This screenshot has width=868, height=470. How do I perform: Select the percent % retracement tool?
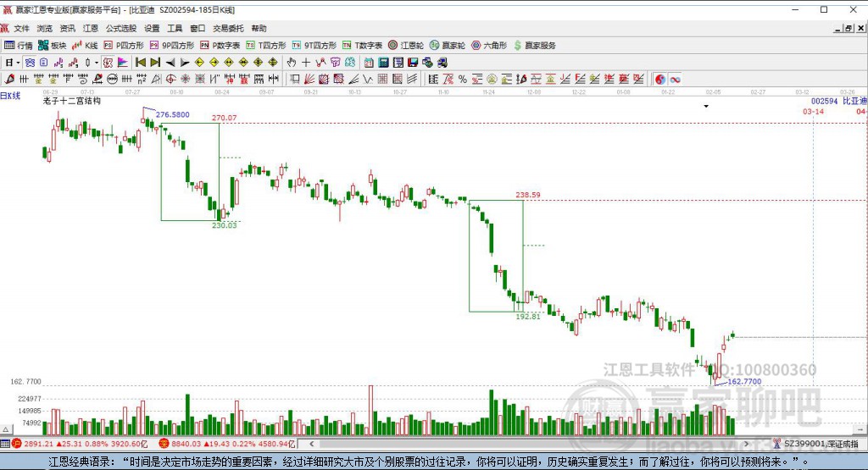point(462,79)
